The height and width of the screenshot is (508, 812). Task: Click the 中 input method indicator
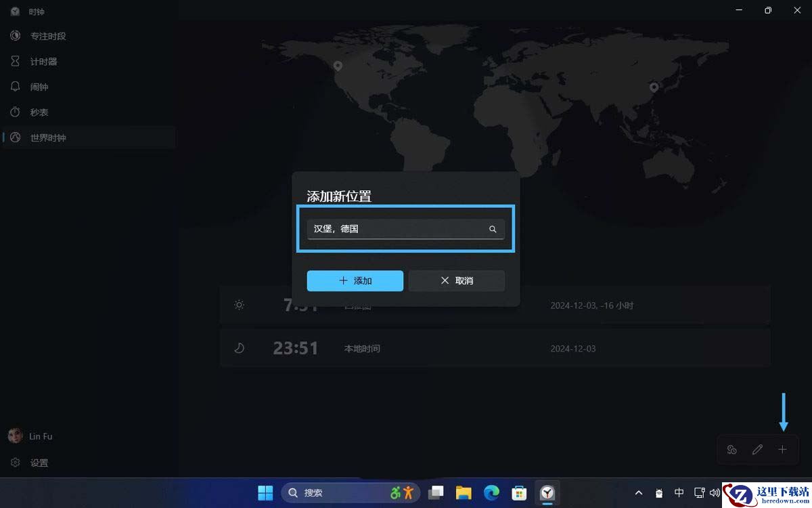click(679, 493)
